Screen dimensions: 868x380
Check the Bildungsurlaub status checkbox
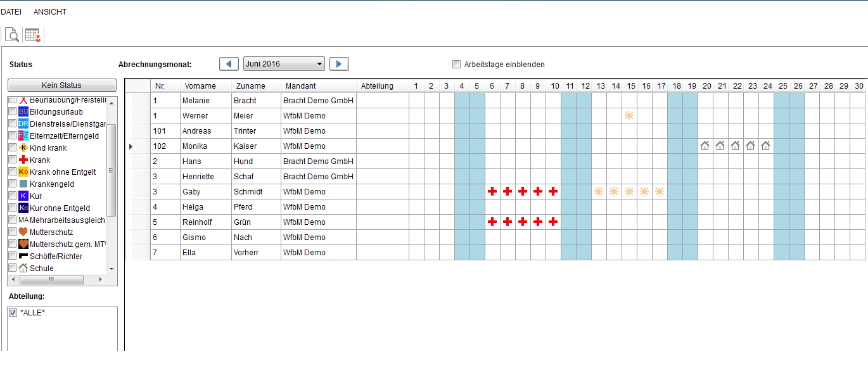[x=13, y=112]
